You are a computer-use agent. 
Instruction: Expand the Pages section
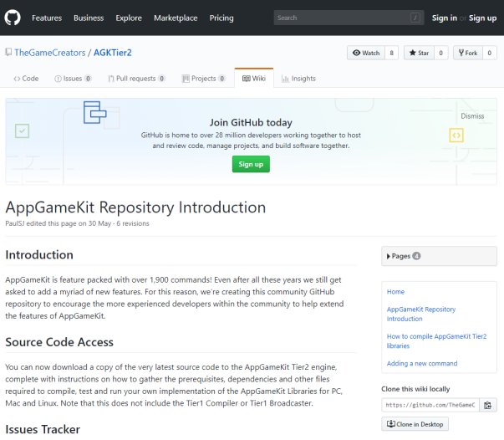tap(439, 256)
